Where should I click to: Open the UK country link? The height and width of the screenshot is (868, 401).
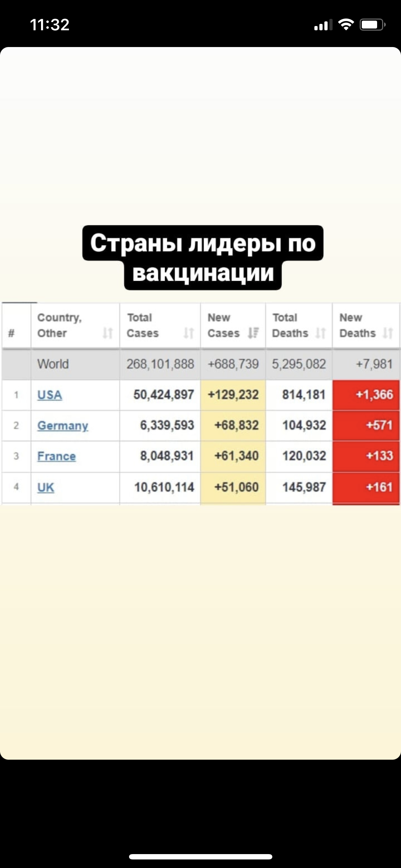pos(46,487)
